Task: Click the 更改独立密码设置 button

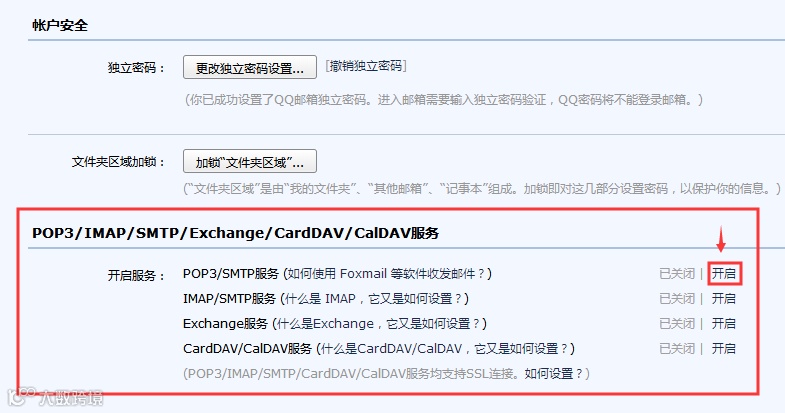Action: pyautogui.click(x=250, y=68)
